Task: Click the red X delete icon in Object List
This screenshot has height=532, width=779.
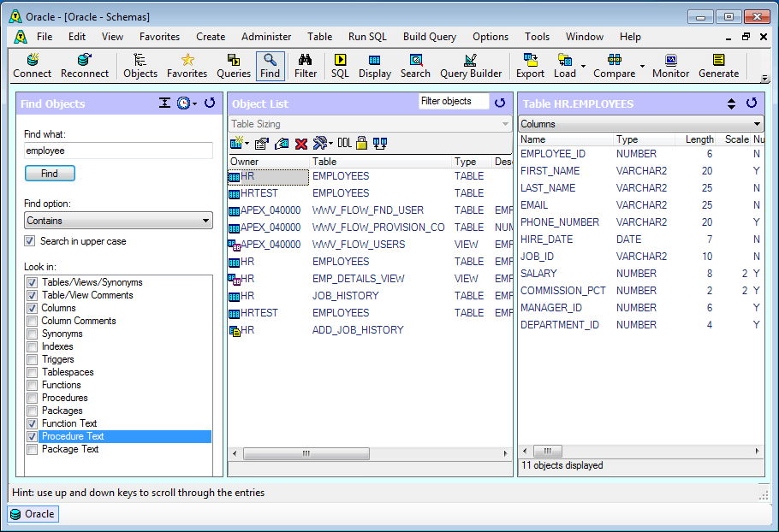Action: click(301, 144)
